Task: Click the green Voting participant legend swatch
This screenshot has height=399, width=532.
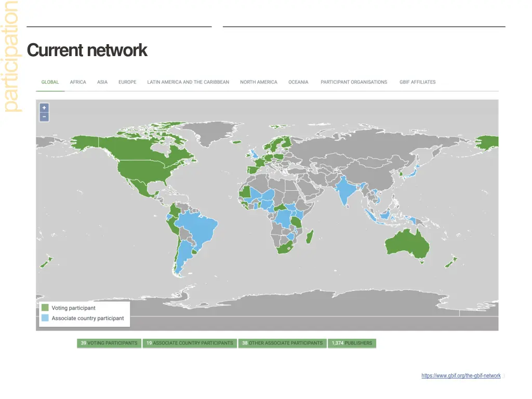Action: pyautogui.click(x=45, y=308)
